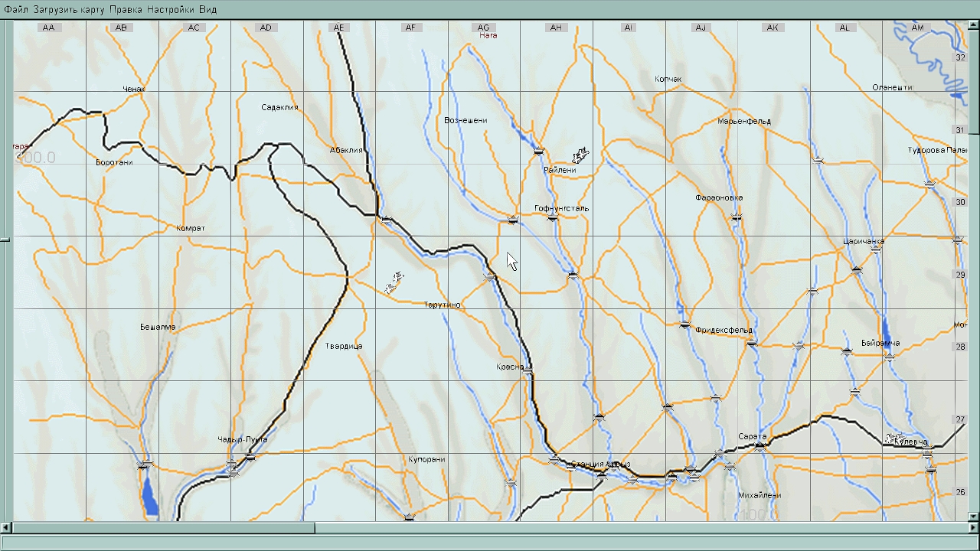Open the Настройки menu

tap(170, 10)
